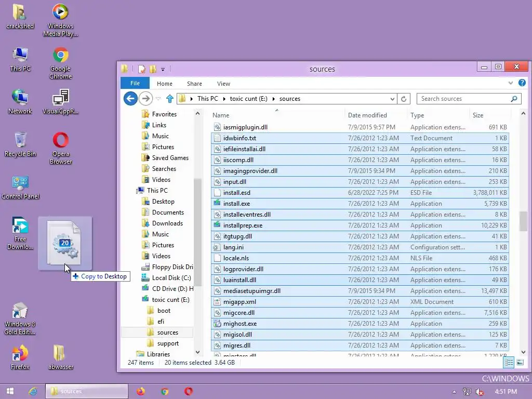The width and height of the screenshot is (532, 399).
Task: Expand the ribbon chevron
Action: pyautogui.click(x=511, y=83)
